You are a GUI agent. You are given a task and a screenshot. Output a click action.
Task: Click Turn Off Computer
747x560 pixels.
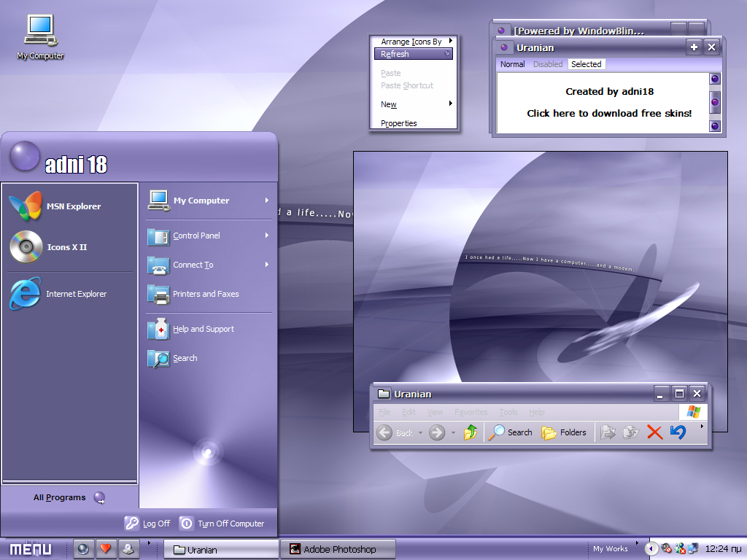[222, 524]
